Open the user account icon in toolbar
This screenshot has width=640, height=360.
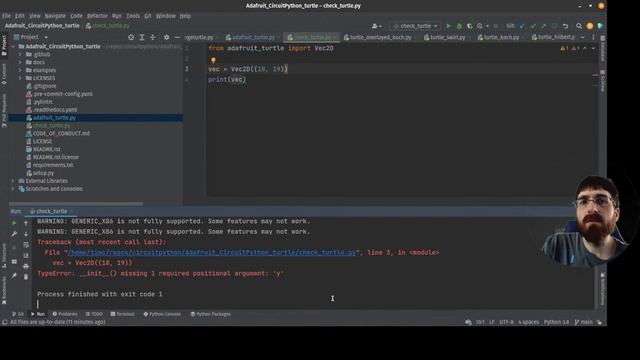376,26
